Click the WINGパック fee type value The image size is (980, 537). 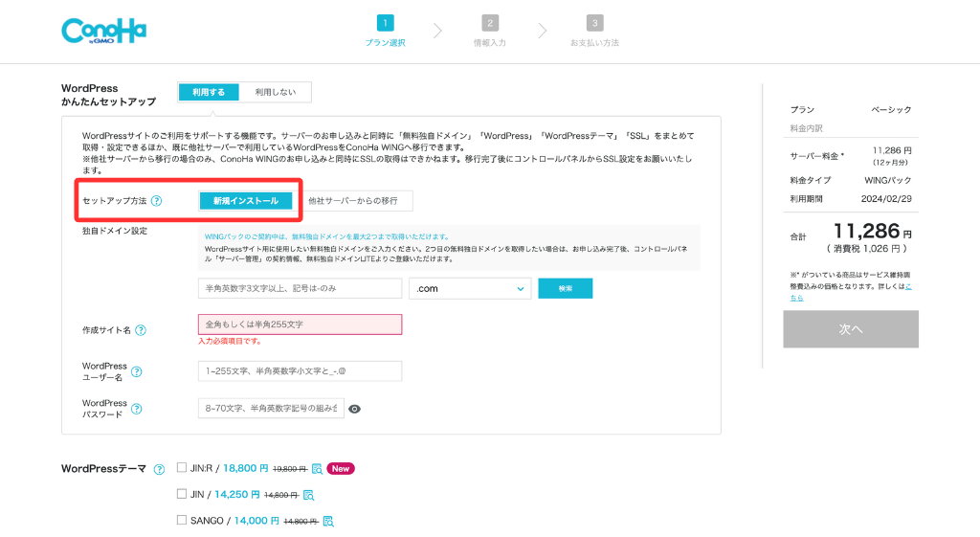(x=888, y=180)
